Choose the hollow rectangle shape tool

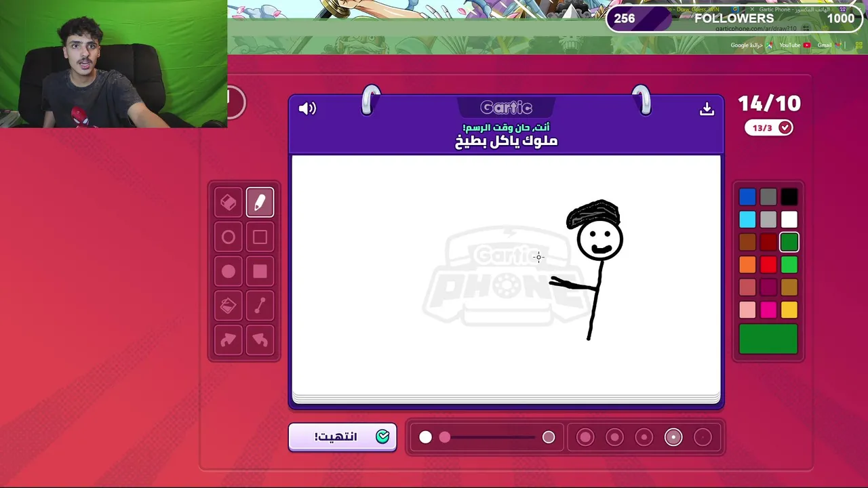coord(260,237)
